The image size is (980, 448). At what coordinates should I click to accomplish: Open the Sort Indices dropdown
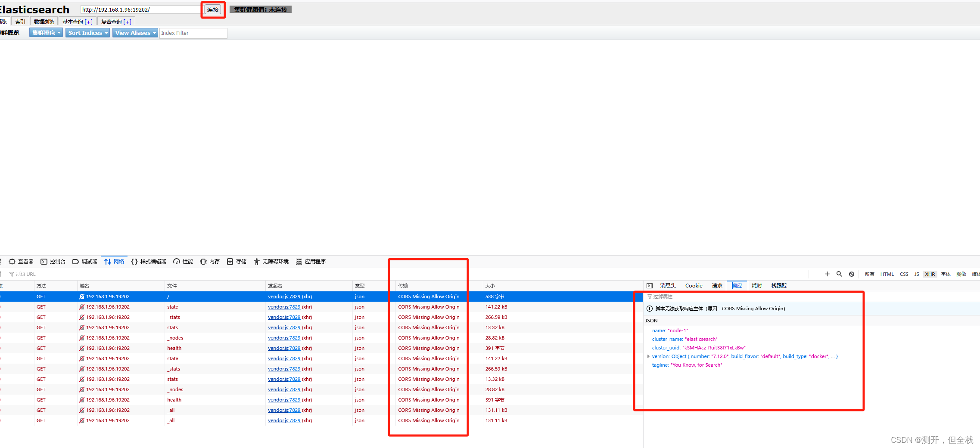pyautogui.click(x=87, y=32)
